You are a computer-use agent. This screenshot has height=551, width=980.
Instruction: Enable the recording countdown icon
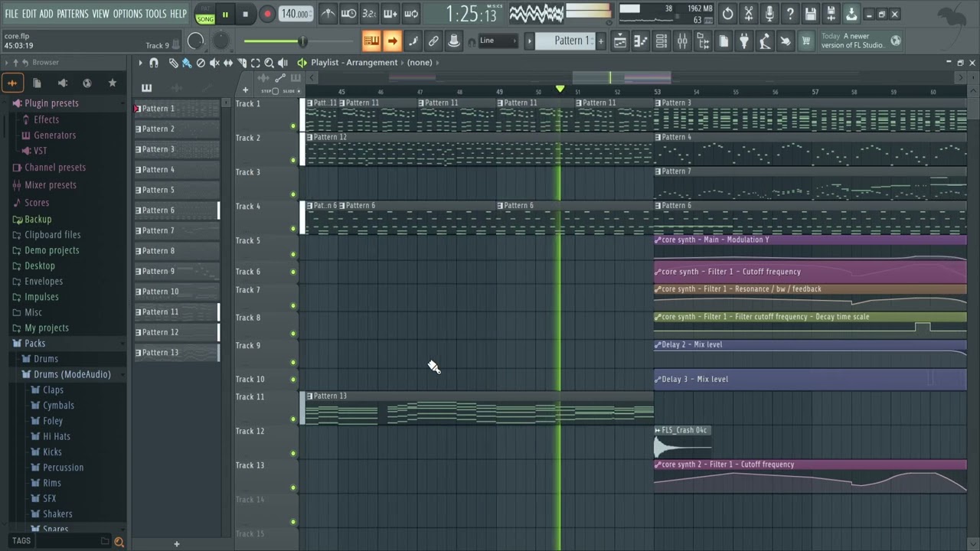369,14
